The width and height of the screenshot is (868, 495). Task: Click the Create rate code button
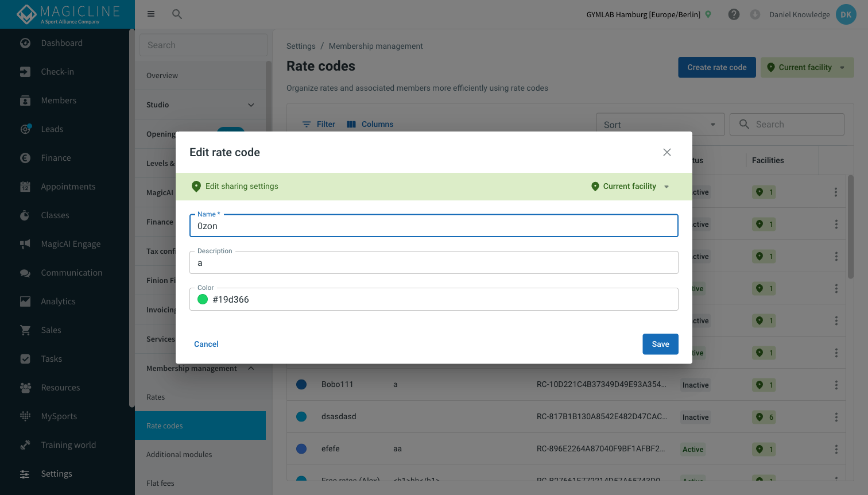click(717, 67)
